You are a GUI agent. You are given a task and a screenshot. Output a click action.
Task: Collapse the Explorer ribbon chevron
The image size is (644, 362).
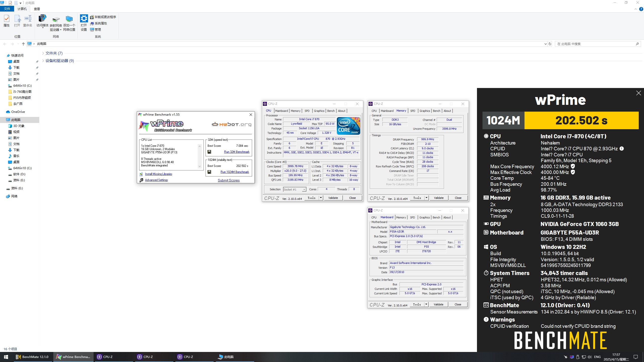636,9
